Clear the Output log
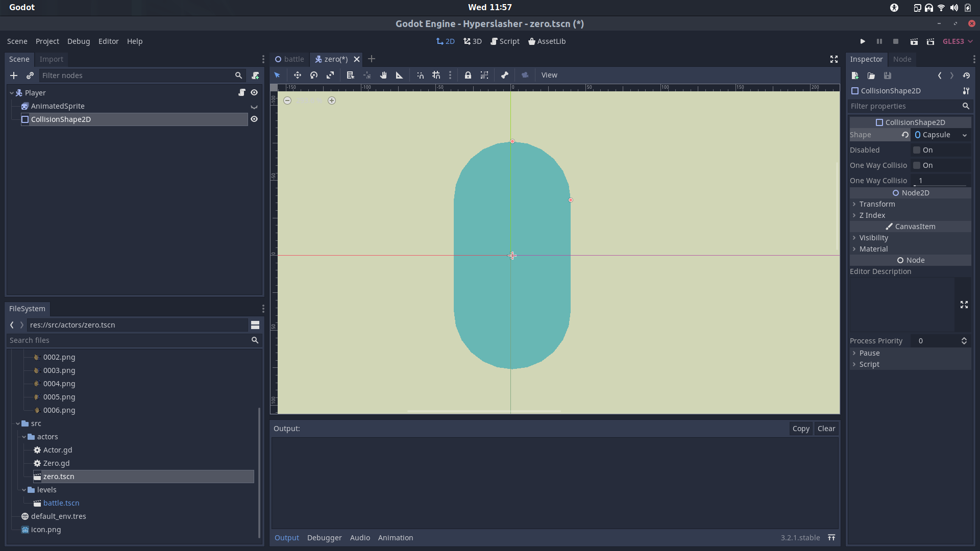 826,429
